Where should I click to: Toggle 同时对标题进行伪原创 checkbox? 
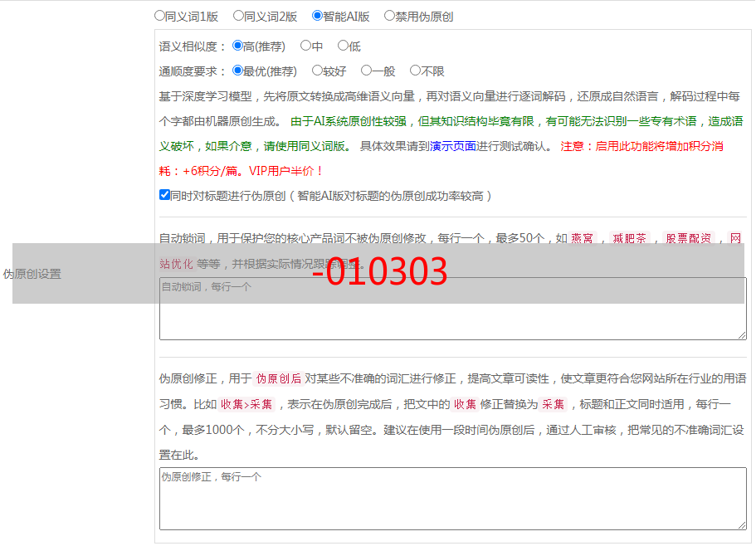[164, 195]
